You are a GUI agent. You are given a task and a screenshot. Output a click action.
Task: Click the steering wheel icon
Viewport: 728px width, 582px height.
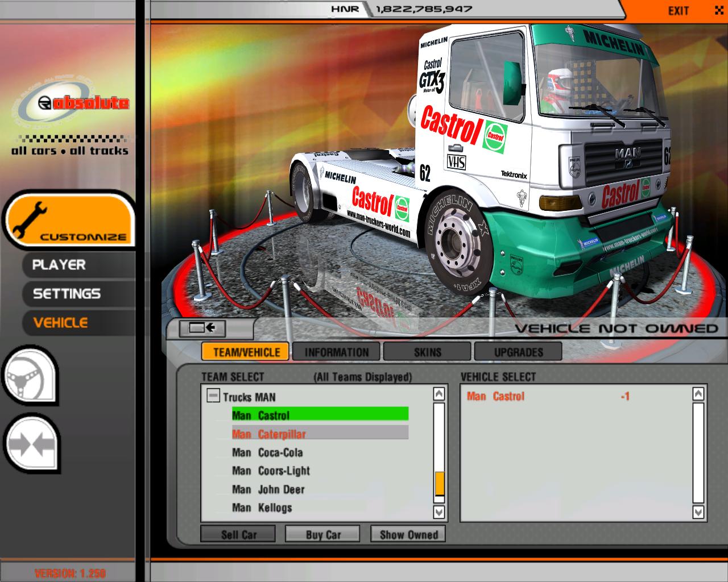tap(31, 376)
